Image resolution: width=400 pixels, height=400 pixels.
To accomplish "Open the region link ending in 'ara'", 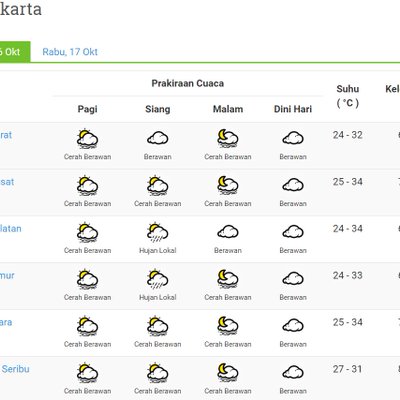I will (x=6, y=322).
